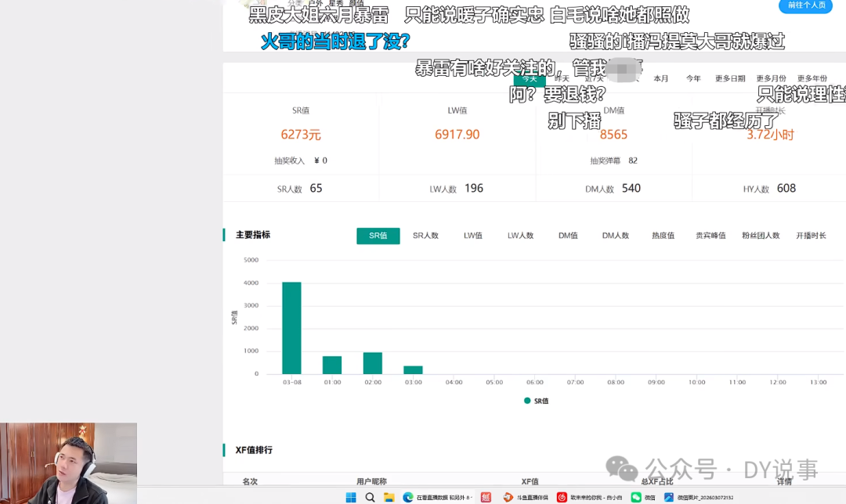Switch chart to 粉丝团人数 metric
This screenshot has height=504, width=846.
pos(761,236)
